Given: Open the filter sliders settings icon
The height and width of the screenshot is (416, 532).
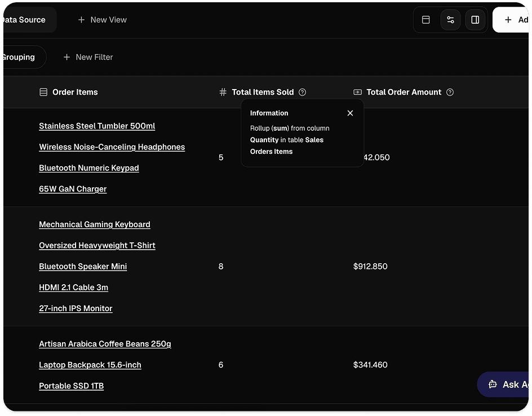Looking at the screenshot, I should [450, 20].
